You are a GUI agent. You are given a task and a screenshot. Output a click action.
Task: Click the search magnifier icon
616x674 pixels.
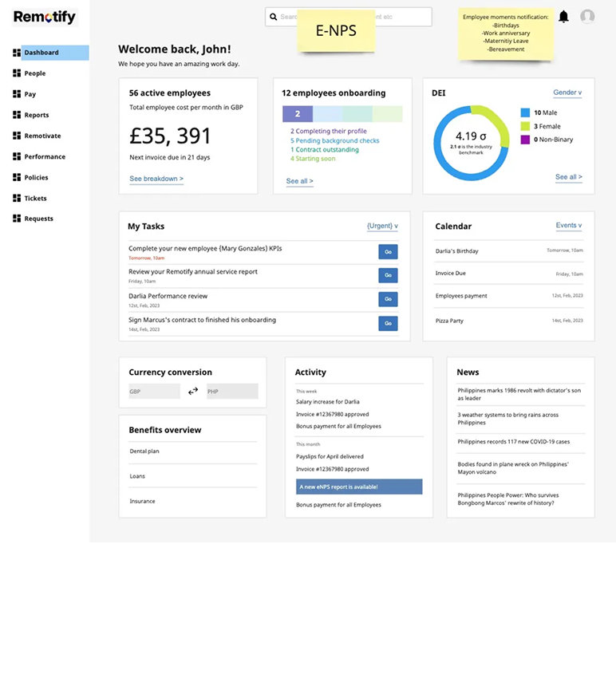point(274,17)
